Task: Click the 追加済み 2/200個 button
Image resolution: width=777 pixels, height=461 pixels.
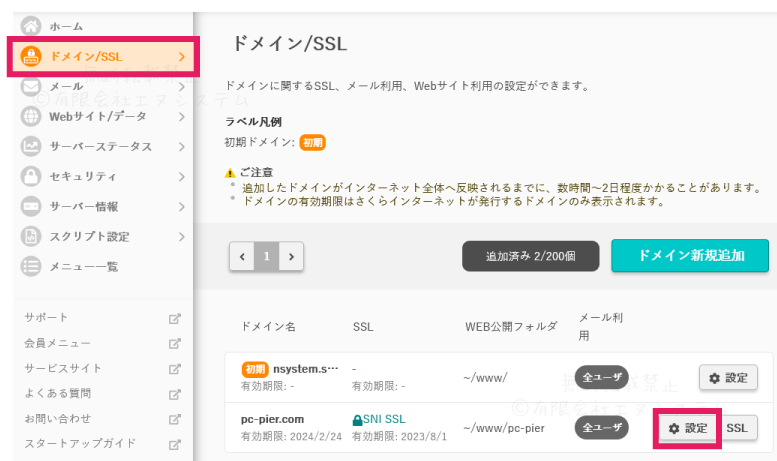Action: point(530,256)
